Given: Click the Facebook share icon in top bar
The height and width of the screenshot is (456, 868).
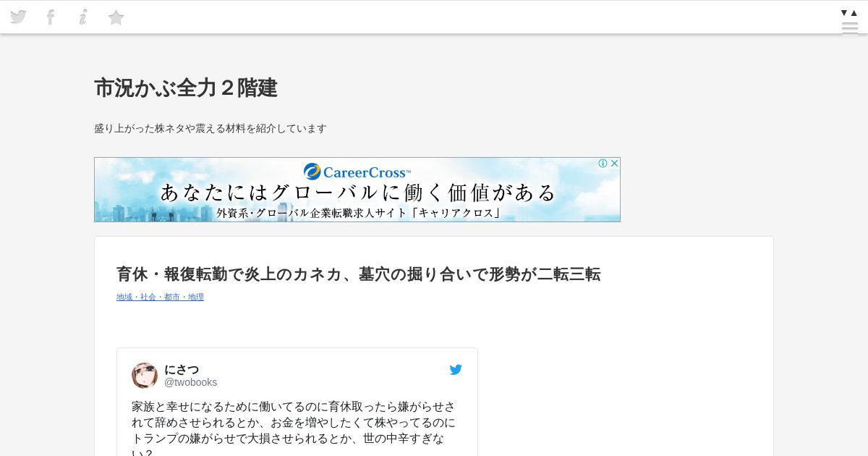Looking at the screenshot, I should (x=50, y=17).
